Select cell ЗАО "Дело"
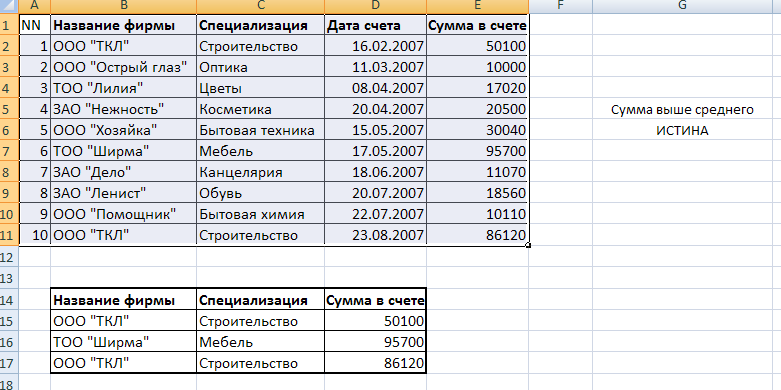This screenshot has height=390, width=781. [x=124, y=172]
